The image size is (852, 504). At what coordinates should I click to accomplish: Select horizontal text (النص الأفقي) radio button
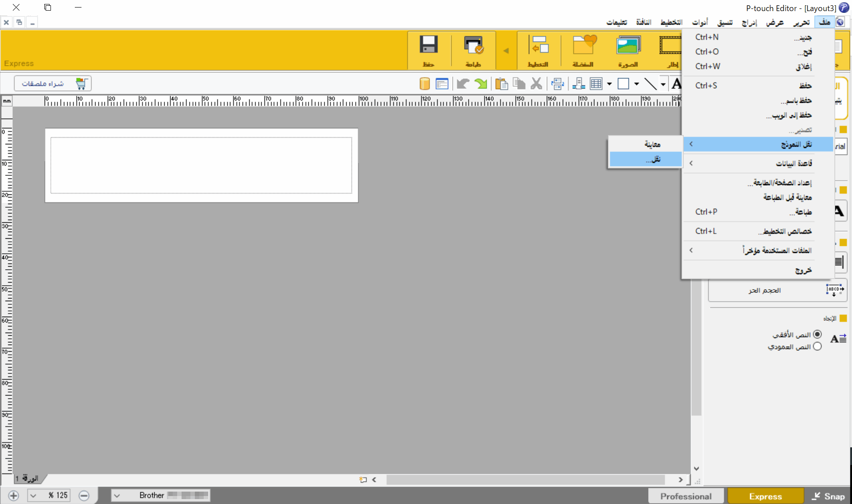pyautogui.click(x=817, y=334)
